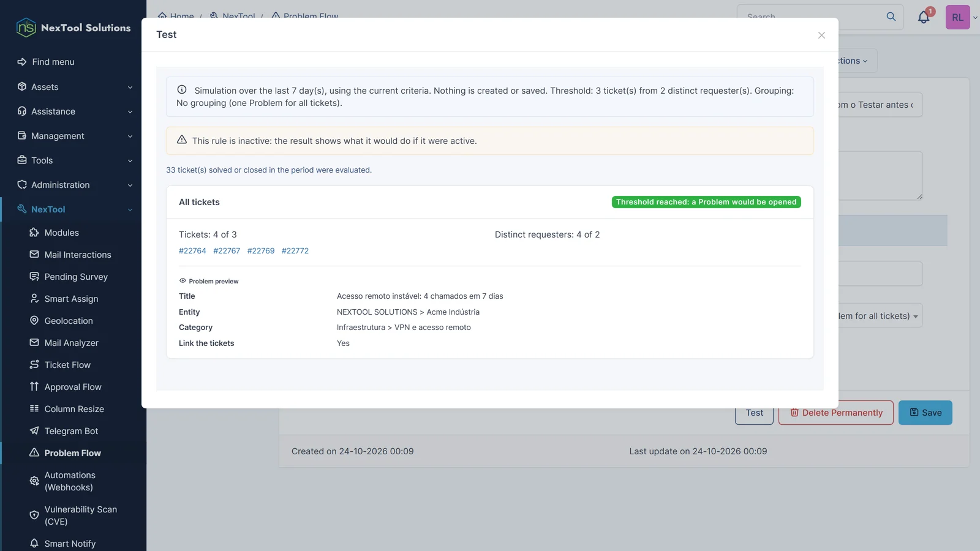The height and width of the screenshot is (551, 980).
Task: Open ticket link #22767
Action: click(x=227, y=251)
